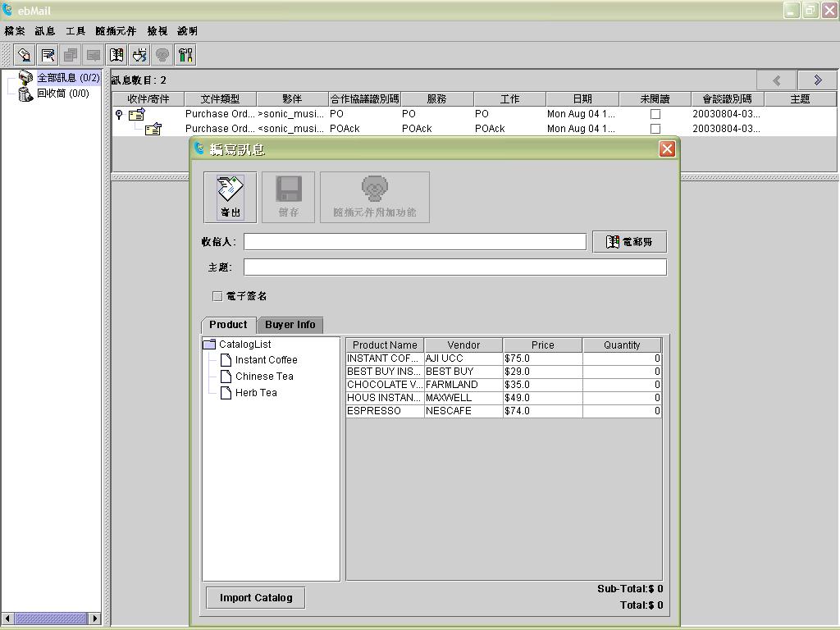Click the quantity cell for ESPRESSO
The width and height of the screenshot is (840, 630).
click(622, 411)
